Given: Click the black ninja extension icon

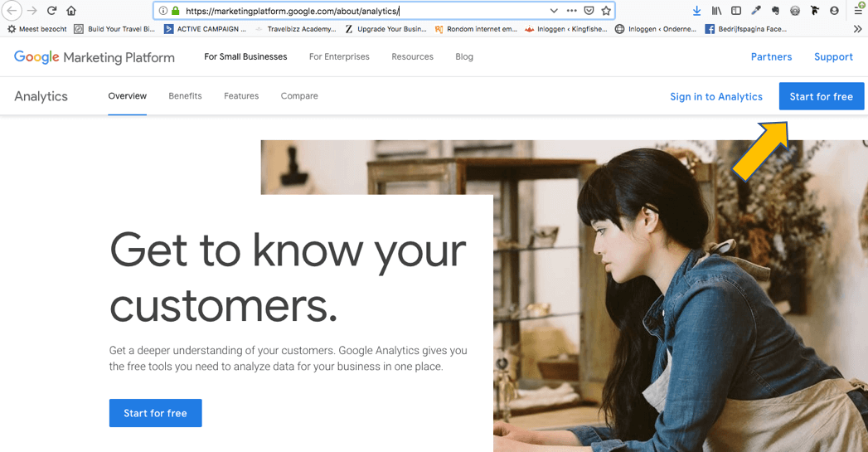Looking at the screenshot, I should click(815, 11).
